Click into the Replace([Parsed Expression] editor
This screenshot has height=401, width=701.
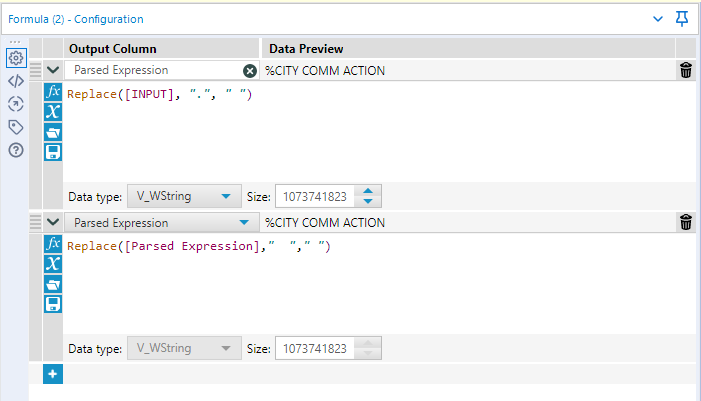point(379,284)
